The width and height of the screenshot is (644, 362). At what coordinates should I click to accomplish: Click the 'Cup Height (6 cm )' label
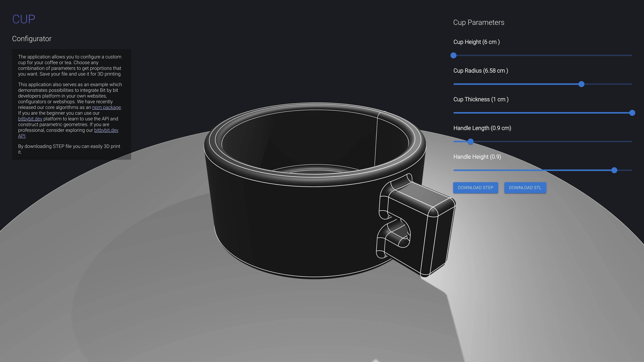[476, 42]
